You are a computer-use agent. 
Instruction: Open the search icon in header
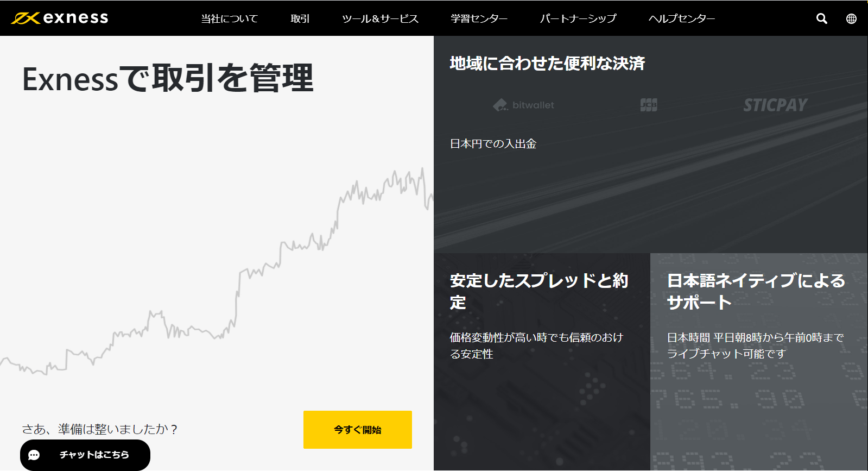822,18
